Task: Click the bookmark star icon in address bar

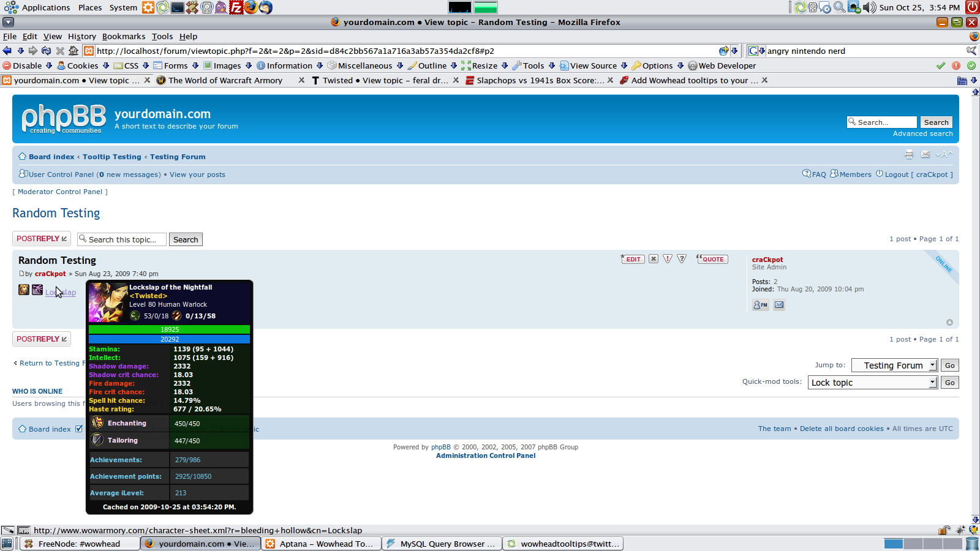Action: (723, 51)
